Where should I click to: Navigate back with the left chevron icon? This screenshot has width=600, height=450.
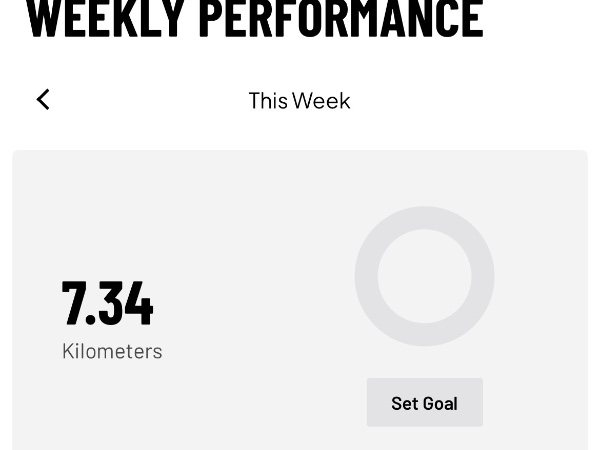43,99
